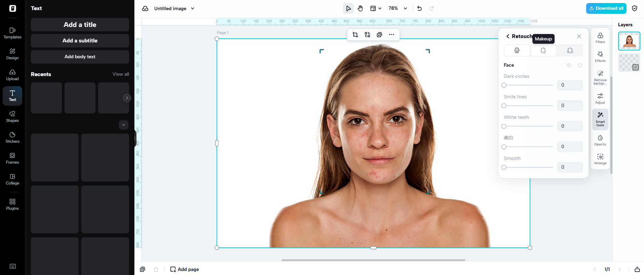Screen dimensions: 644x275
Task: Click the crop icon in floating toolbar
Action: click(x=355, y=35)
